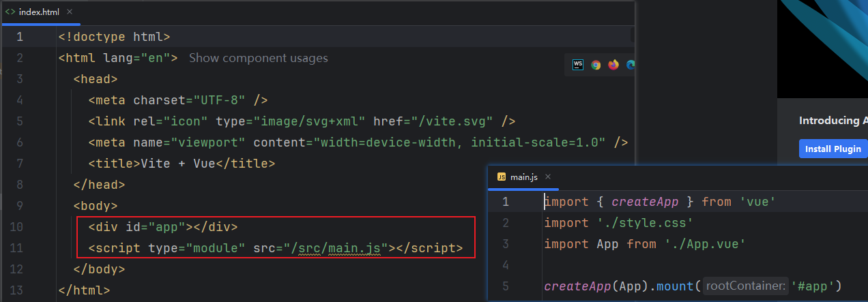Image resolution: width=868 pixels, height=302 pixels.
Task: Click createApp in main.js import line
Action: click(x=645, y=202)
